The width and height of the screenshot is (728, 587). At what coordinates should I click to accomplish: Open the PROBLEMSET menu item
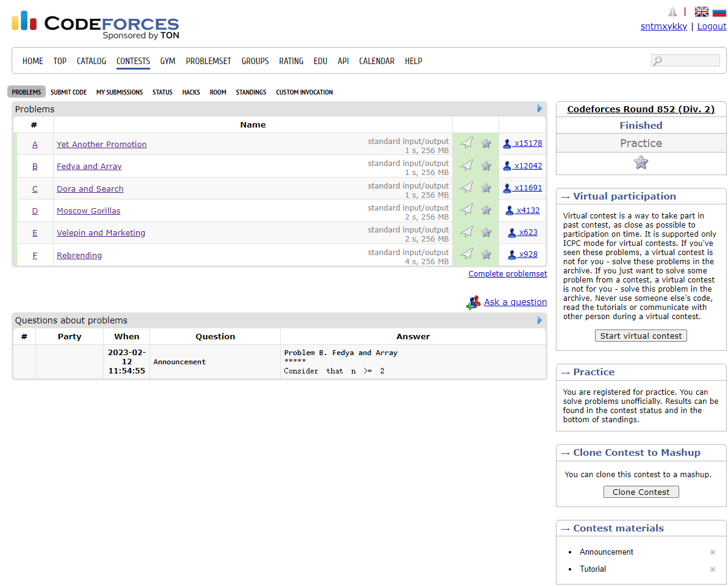[208, 61]
